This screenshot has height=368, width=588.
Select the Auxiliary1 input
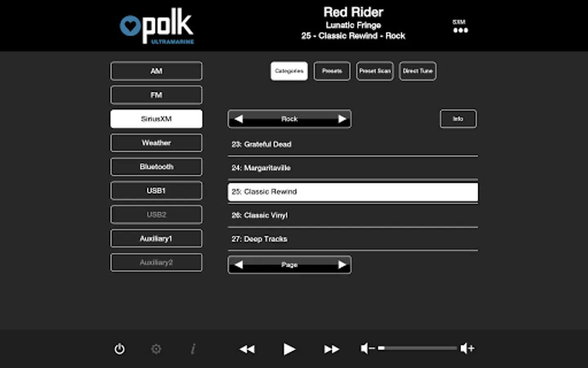tap(156, 238)
